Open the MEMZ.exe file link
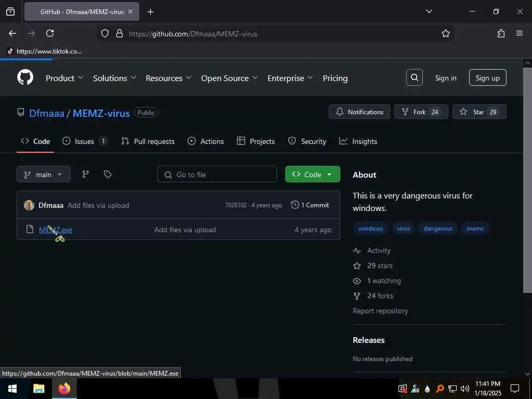The image size is (532, 399). pos(56,230)
